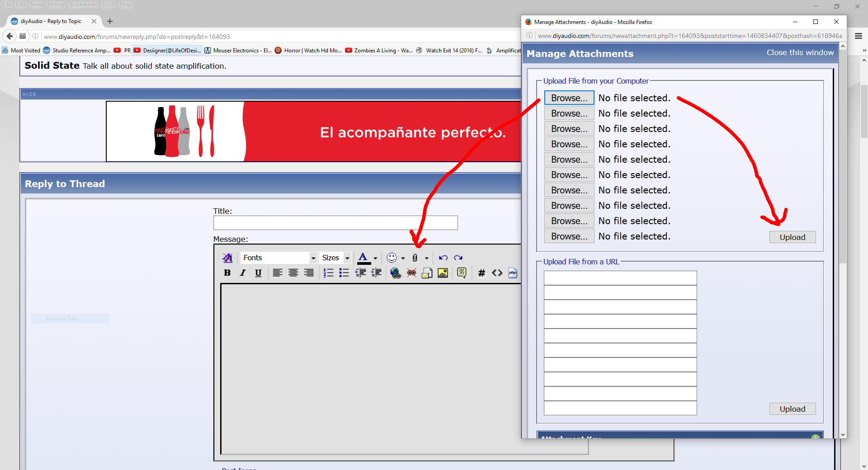Align message text left
Viewport: 868px width, 470px height.
click(x=278, y=273)
